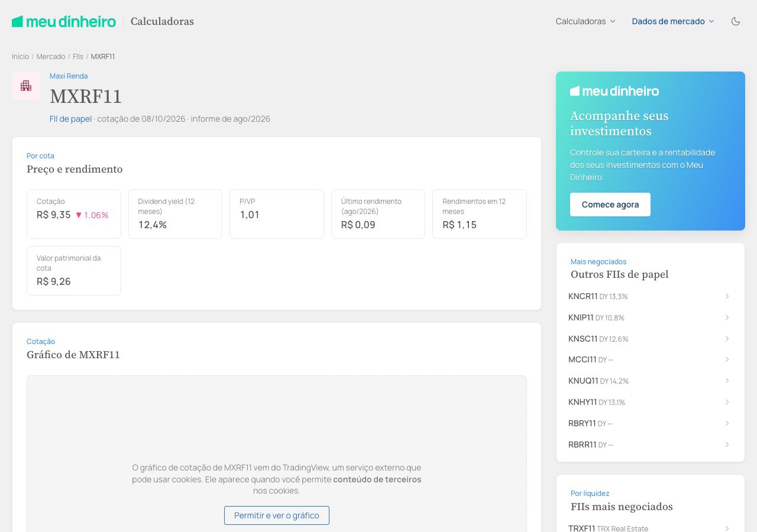Open RBRR11 chevron arrow
Viewport: 757px width, 532px height.
tap(727, 445)
